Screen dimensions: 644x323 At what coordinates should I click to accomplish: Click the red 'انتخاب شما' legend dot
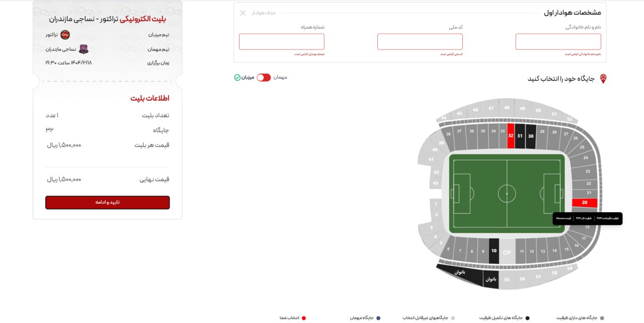pos(304,318)
